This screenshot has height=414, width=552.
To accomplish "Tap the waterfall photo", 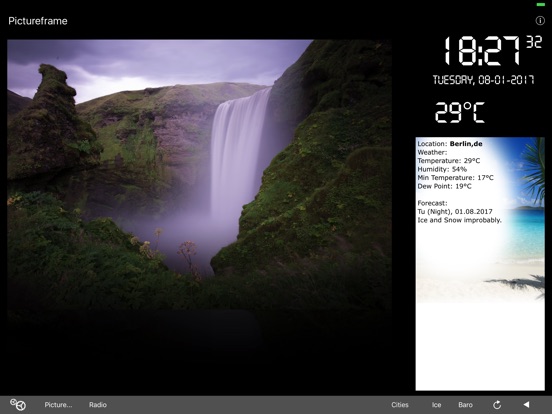I will tap(200, 176).
